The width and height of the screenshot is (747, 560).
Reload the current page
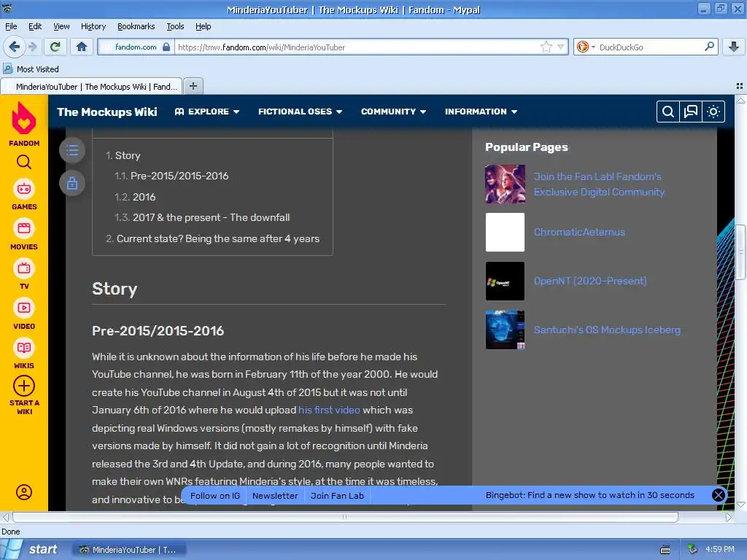click(x=55, y=47)
